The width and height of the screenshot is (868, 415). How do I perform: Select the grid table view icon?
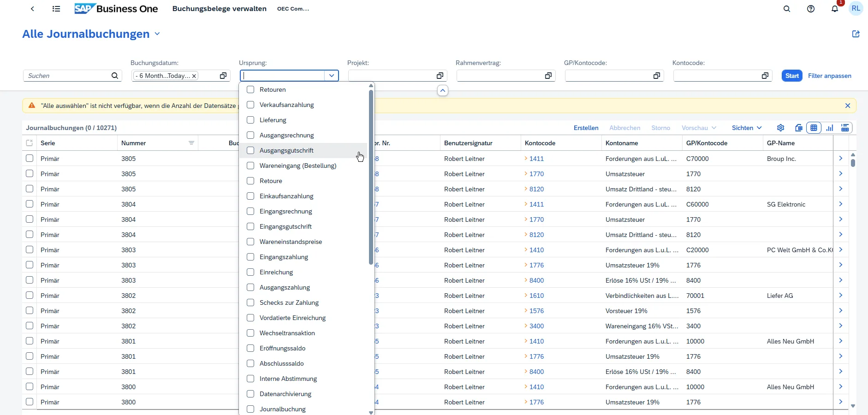coord(814,128)
